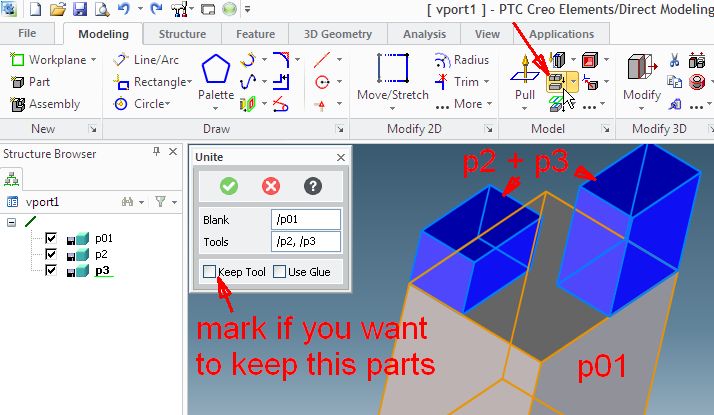
Task: Select the red construction line icon
Action: 322,59
